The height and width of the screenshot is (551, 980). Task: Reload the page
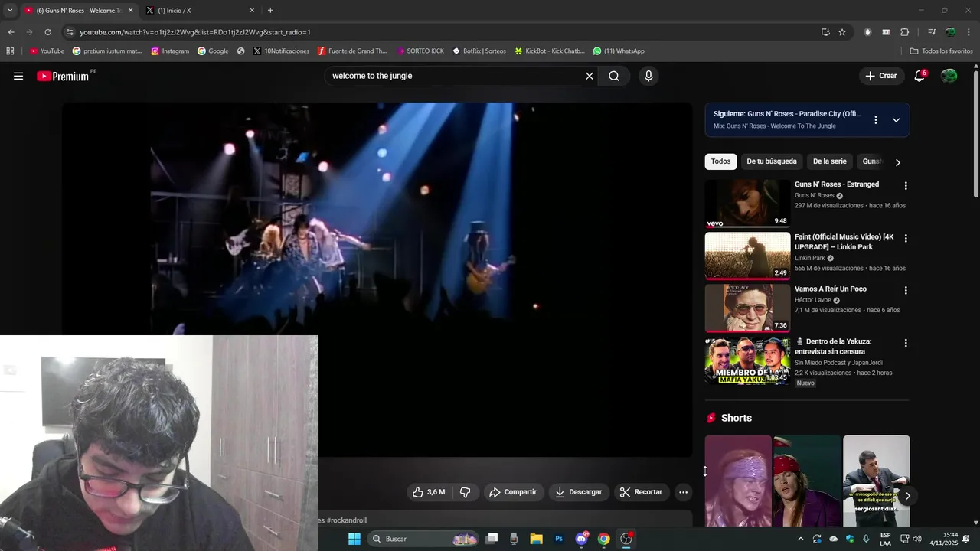[x=47, y=32]
